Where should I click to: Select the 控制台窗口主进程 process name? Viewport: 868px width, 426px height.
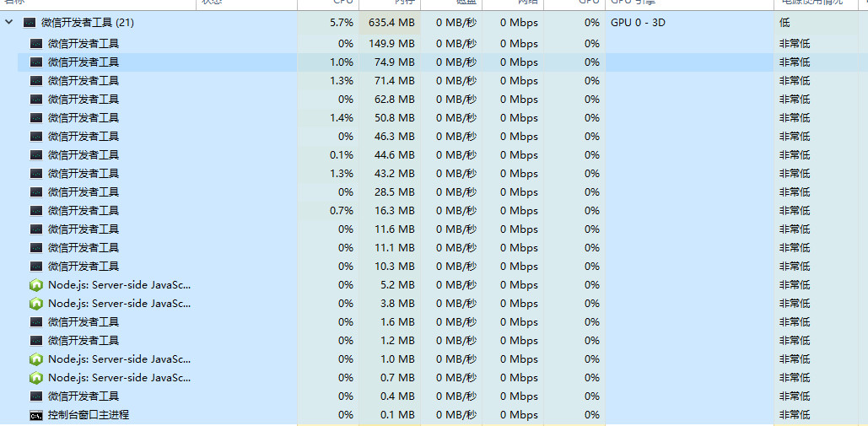click(x=89, y=414)
